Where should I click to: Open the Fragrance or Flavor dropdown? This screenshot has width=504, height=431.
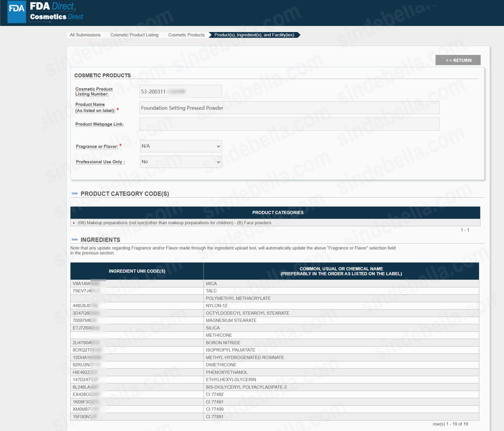coord(181,146)
